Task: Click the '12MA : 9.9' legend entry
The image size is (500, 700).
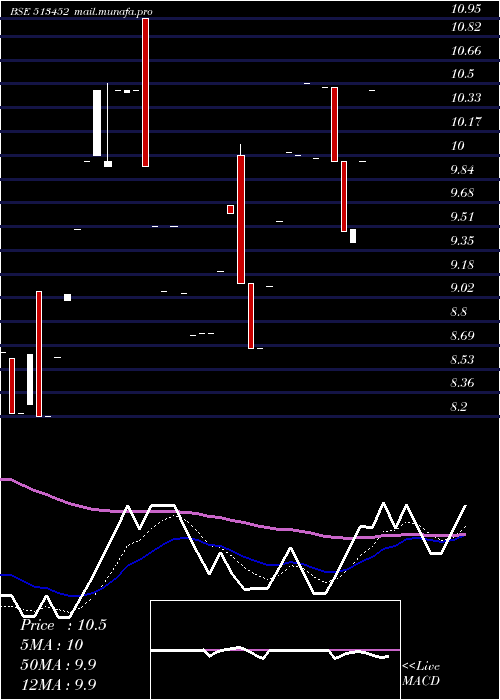Action: [x=58, y=684]
